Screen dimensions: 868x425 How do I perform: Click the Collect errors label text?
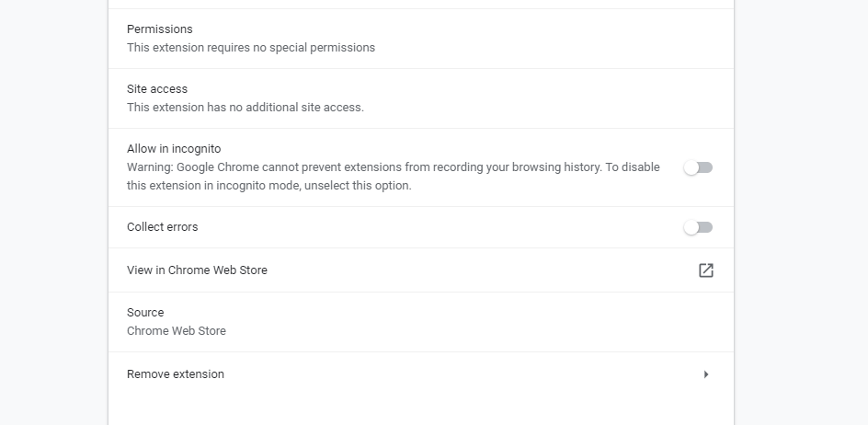tap(162, 227)
